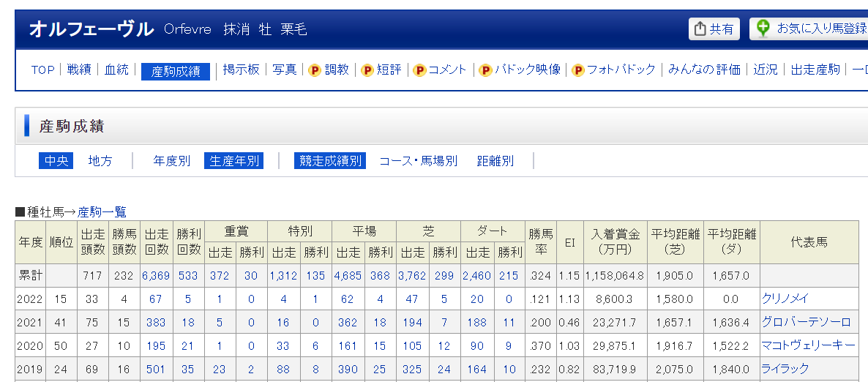Go to the 戦績 race record tab

pyautogui.click(x=79, y=70)
